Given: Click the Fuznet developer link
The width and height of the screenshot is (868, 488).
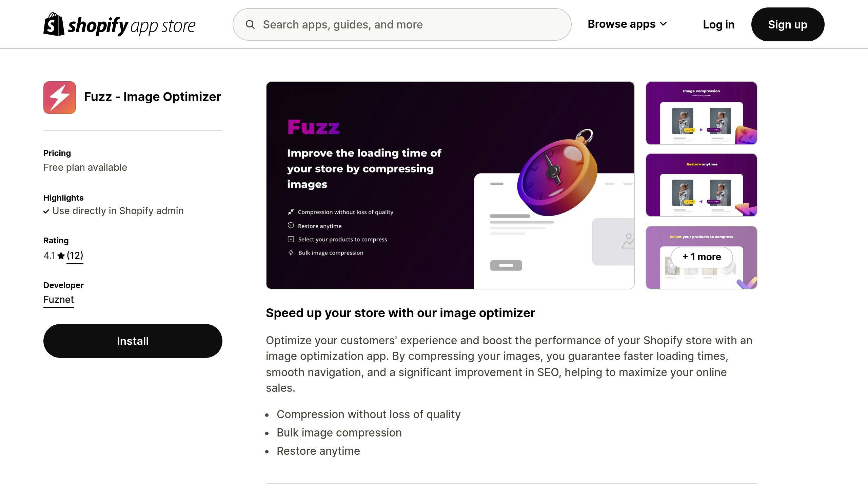Looking at the screenshot, I should click(58, 299).
